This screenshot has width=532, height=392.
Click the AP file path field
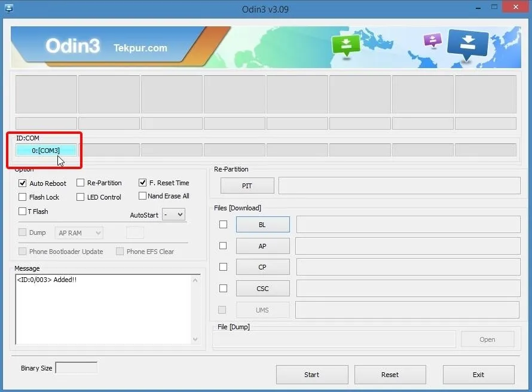point(408,246)
